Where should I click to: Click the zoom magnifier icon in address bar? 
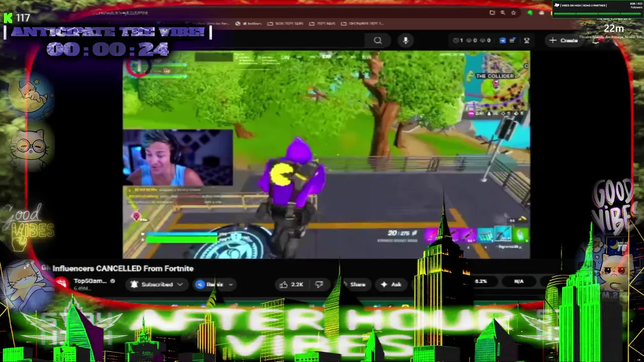pyautogui.click(x=503, y=13)
